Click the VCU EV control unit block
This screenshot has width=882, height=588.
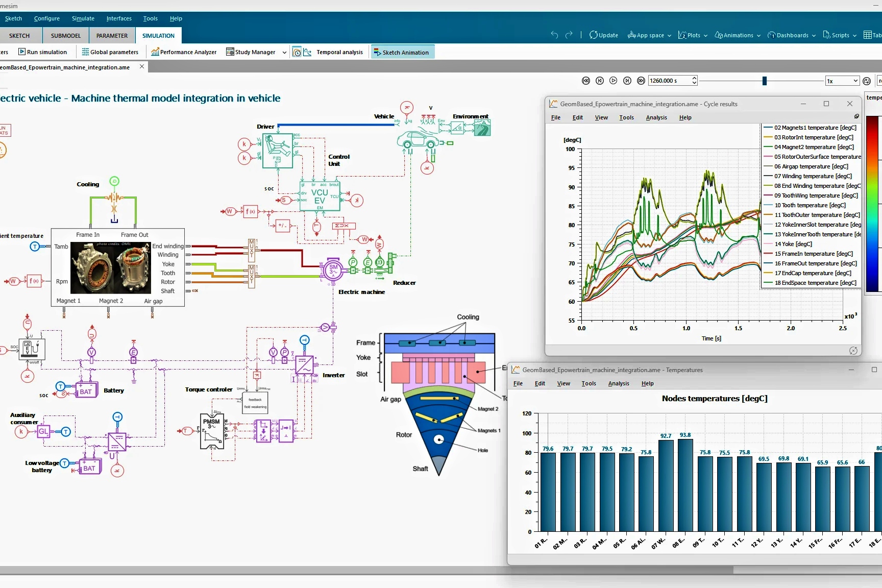tap(320, 197)
